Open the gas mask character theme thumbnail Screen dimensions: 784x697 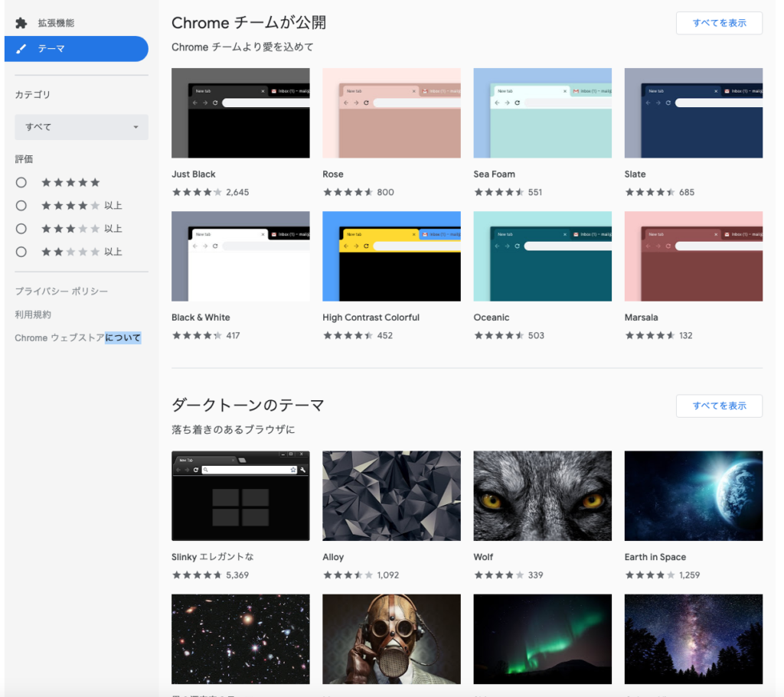(x=391, y=639)
